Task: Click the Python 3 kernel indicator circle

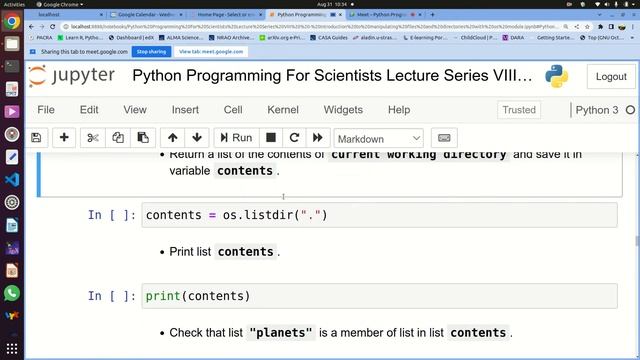Action: coord(630,110)
